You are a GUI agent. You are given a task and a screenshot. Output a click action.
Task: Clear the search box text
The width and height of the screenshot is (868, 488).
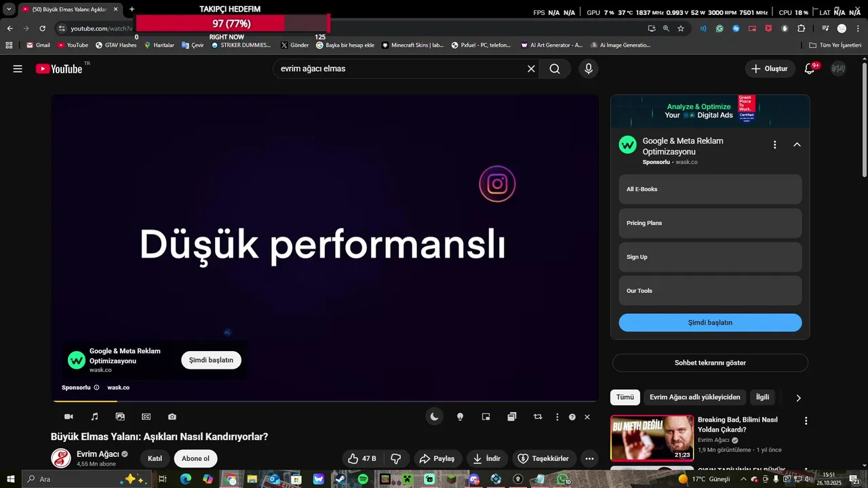(x=531, y=68)
